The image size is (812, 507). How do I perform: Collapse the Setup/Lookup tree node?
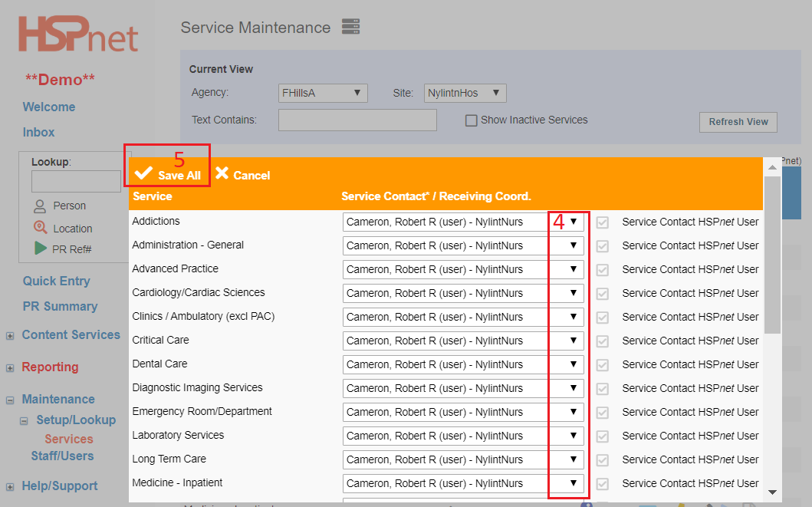click(24, 421)
